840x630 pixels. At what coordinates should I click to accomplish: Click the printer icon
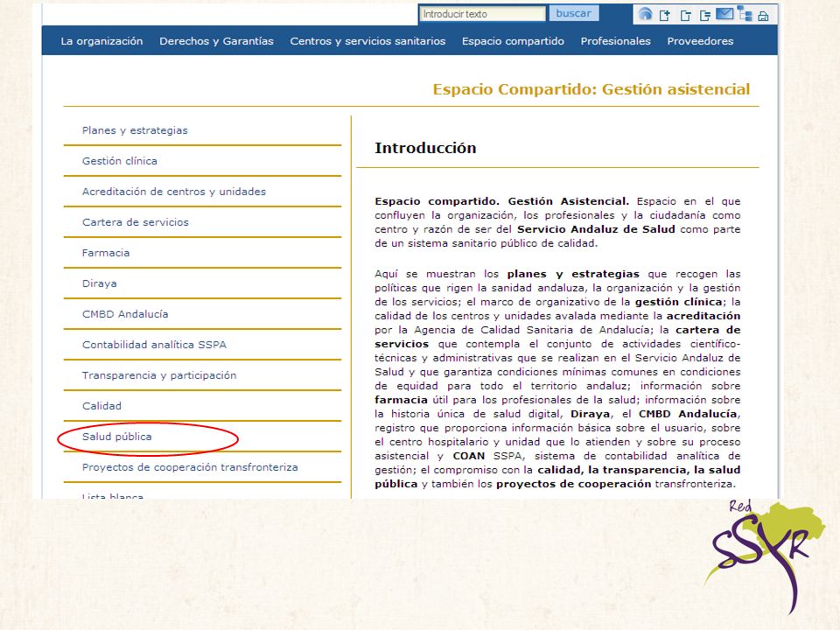coord(763,16)
